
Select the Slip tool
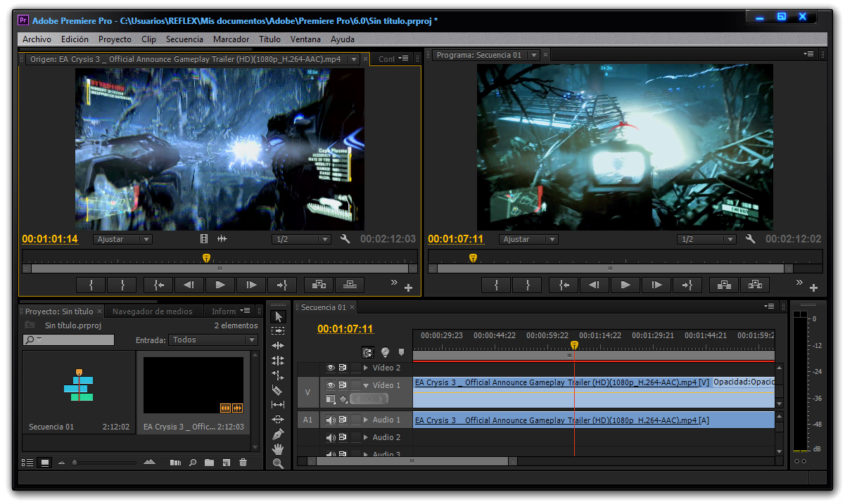pyautogui.click(x=278, y=405)
